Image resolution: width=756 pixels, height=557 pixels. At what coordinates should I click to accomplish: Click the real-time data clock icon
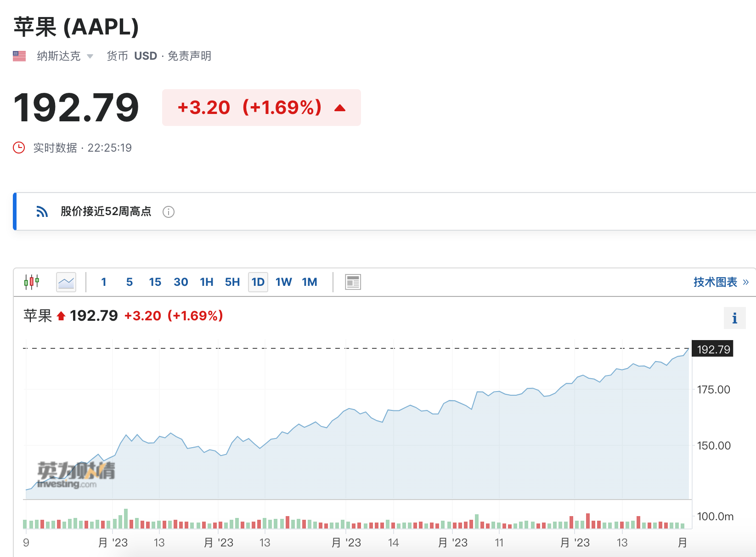[19, 148]
